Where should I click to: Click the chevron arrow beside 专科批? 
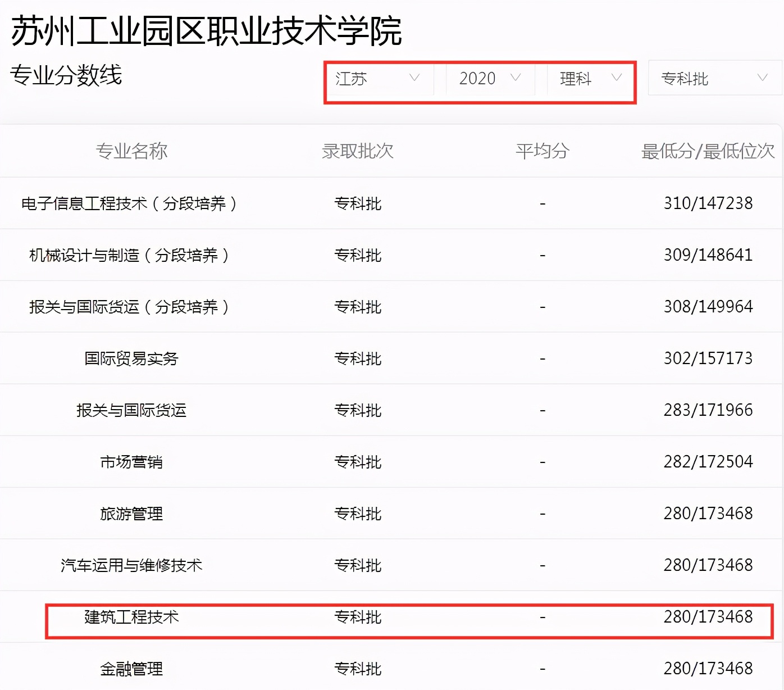[762, 78]
